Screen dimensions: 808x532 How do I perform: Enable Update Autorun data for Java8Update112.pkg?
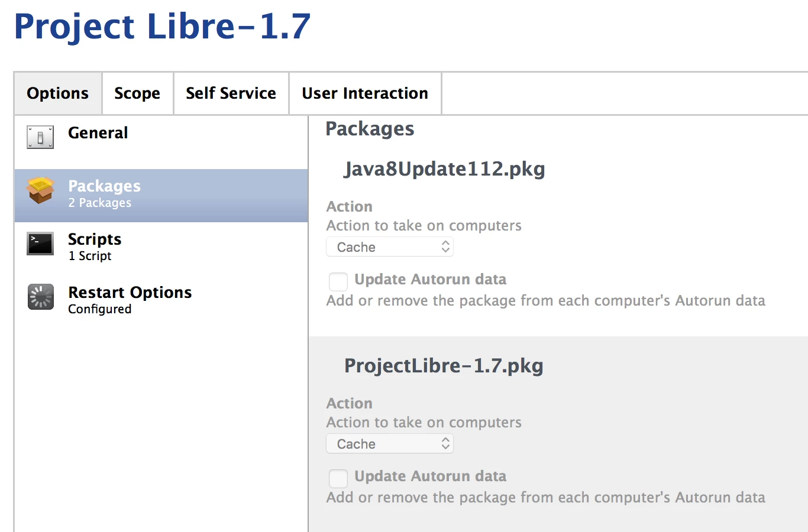338,281
